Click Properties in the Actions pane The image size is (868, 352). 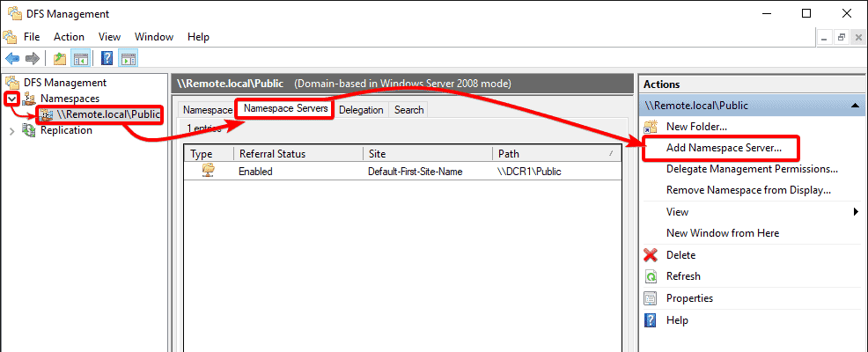690,298
